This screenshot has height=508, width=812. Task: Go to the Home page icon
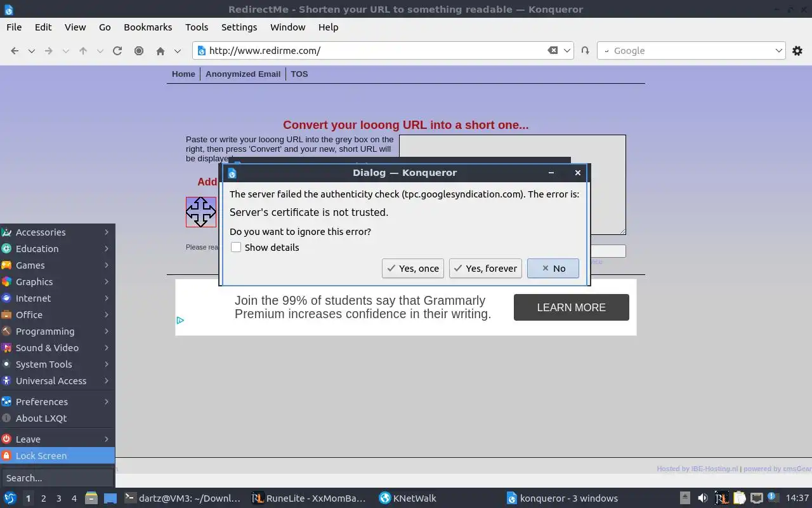(x=160, y=51)
